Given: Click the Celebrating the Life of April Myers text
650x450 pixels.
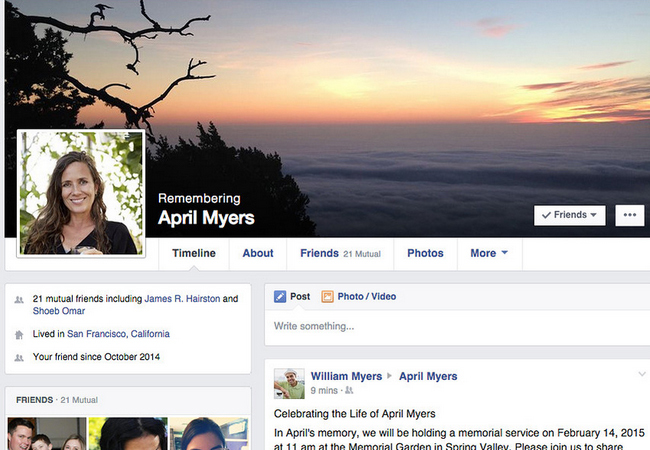Looking at the screenshot, I should click(x=354, y=414).
